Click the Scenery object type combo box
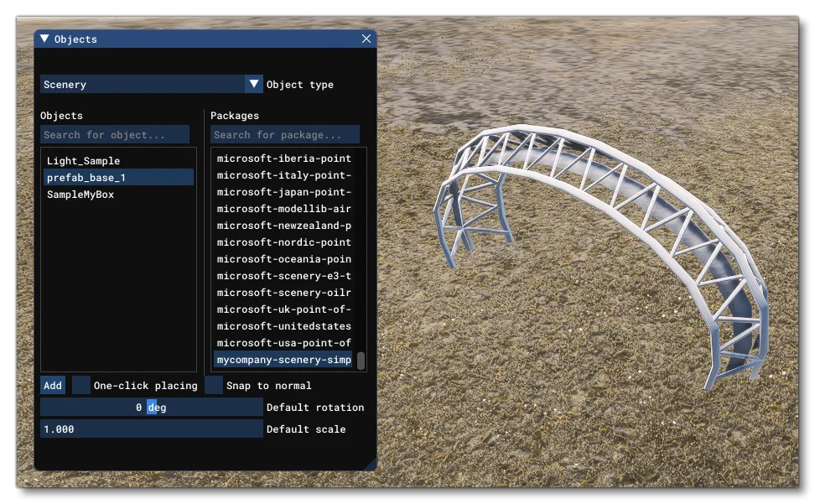 (x=151, y=84)
